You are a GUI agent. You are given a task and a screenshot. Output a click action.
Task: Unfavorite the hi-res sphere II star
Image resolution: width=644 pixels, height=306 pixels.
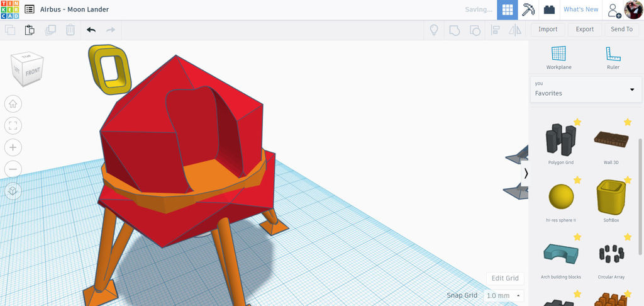click(x=577, y=180)
